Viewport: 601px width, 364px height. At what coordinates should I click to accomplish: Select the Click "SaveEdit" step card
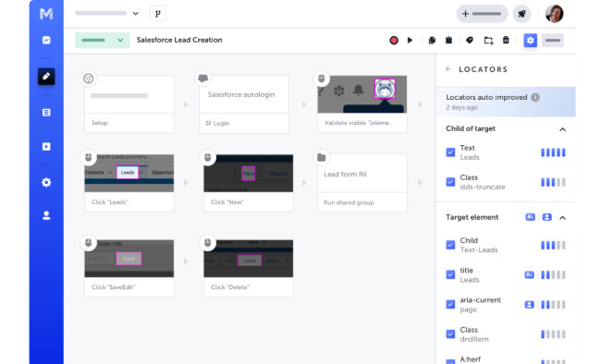tap(129, 268)
